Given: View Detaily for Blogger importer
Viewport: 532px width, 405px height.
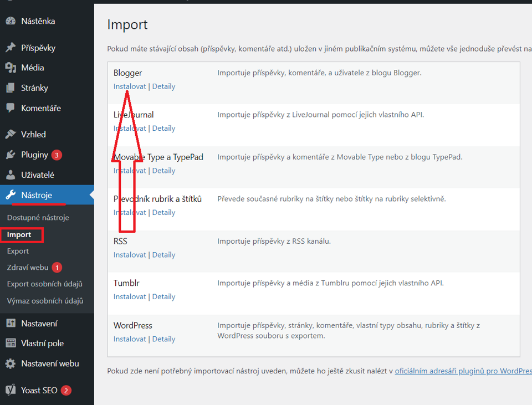Looking at the screenshot, I should [163, 86].
